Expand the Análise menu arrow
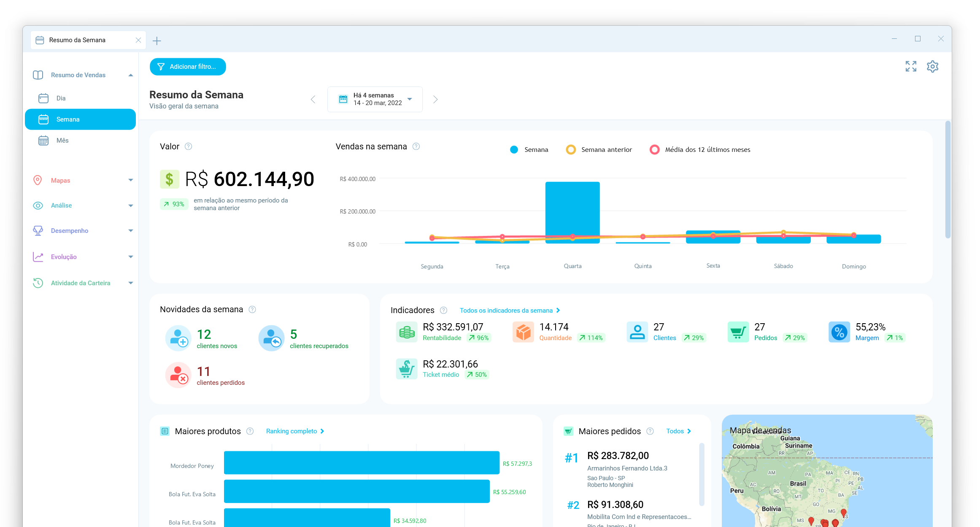The width and height of the screenshot is (980, 527). point(131,205)
